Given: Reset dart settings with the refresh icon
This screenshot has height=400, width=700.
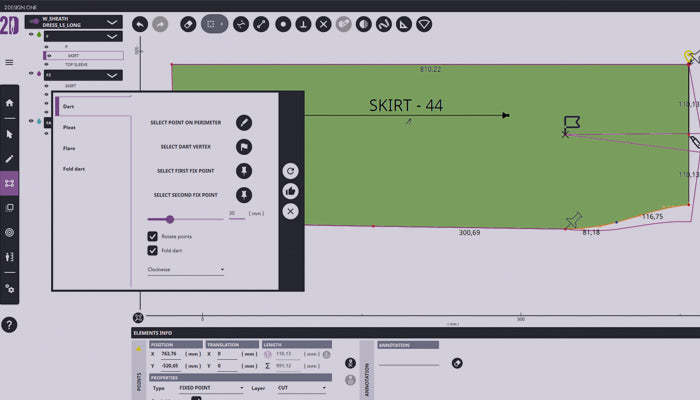Looking at the screenshot, I should pos(290,171).
